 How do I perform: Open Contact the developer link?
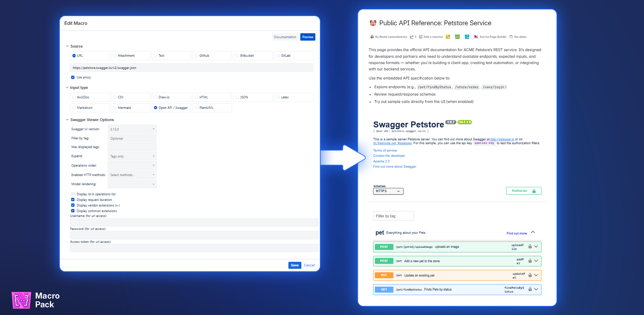point(389,156)
